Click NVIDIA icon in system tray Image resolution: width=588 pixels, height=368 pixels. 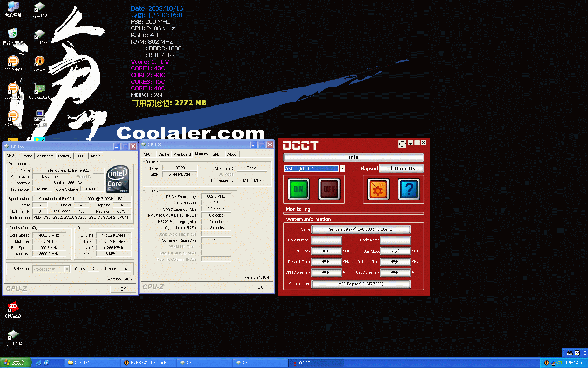(x=559, y=363)
